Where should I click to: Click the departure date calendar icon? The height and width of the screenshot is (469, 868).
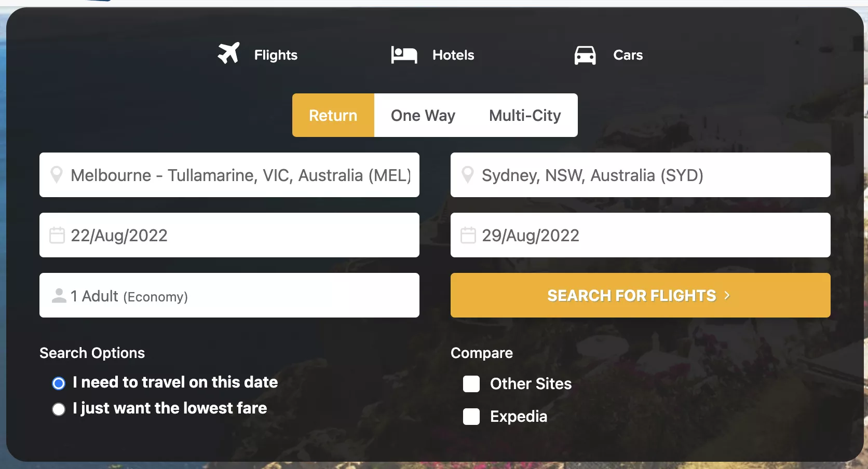tap(57, 235)
